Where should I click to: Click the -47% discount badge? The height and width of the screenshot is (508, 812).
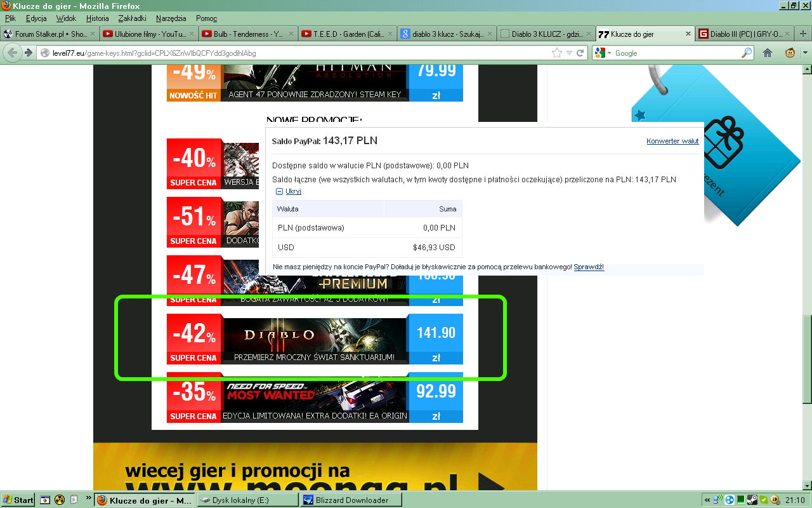pos(193,280)
